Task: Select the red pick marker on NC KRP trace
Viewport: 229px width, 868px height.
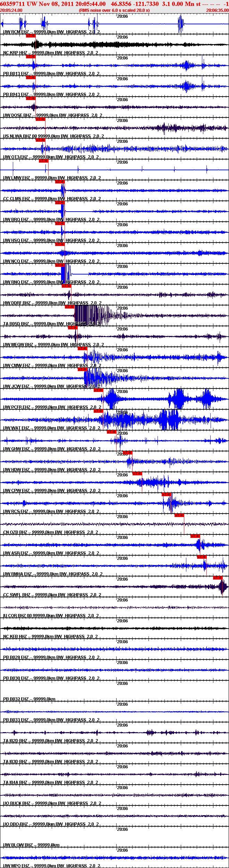Action: (x=31, y=35)
